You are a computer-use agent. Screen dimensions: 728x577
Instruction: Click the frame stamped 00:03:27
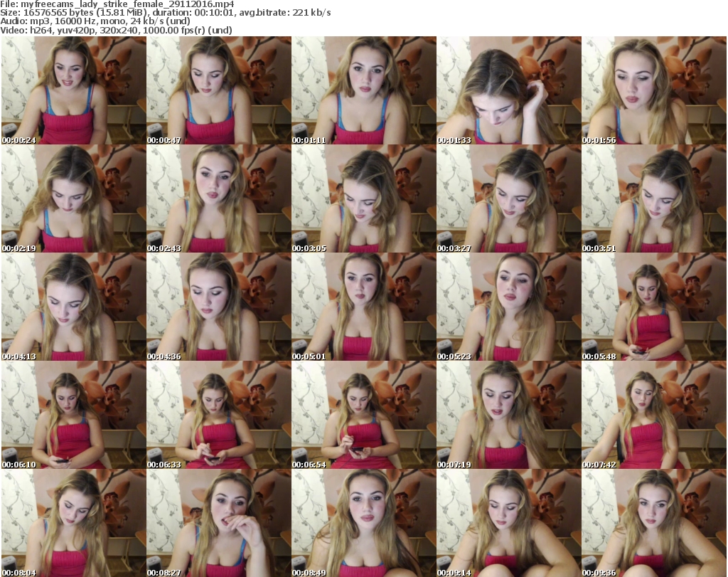(x=509, y=198)
